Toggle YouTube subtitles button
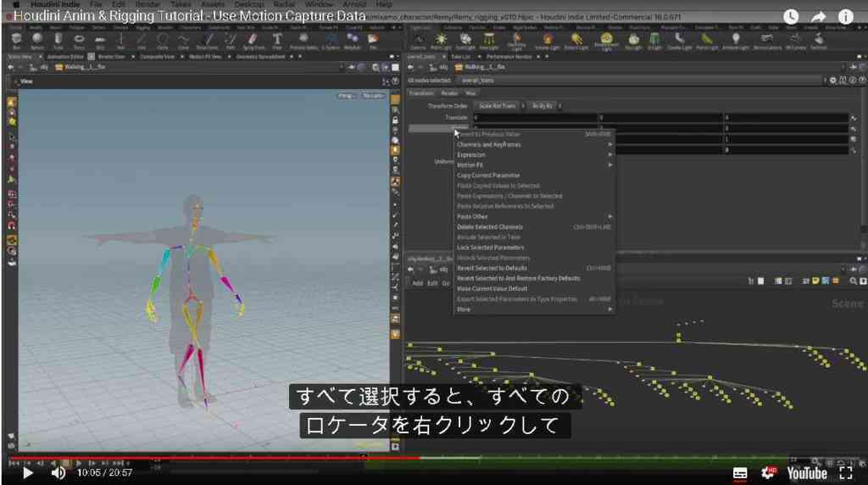Image resolution: width=868 pixels, height=485 pixels. (739, 473)
